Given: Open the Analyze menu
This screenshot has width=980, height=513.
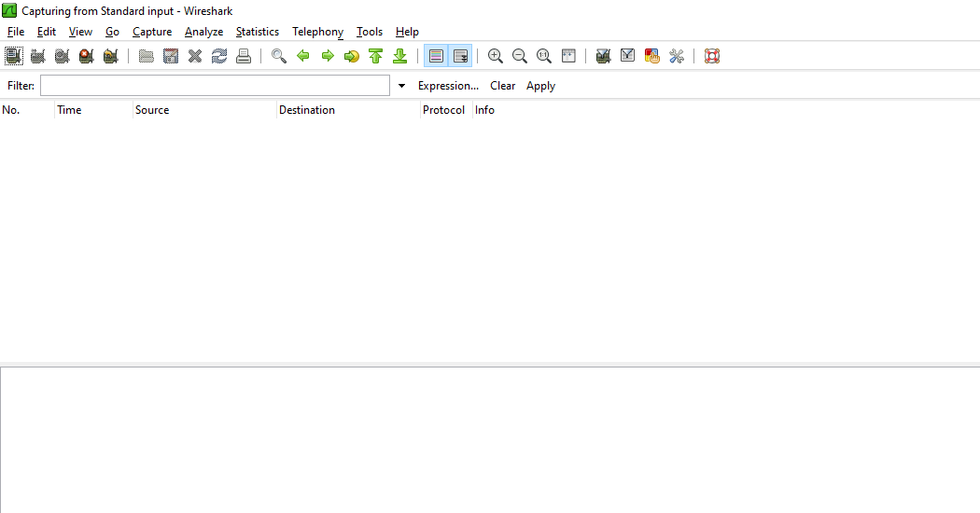Looking at the screenshot, I should (x=203, y=32).
